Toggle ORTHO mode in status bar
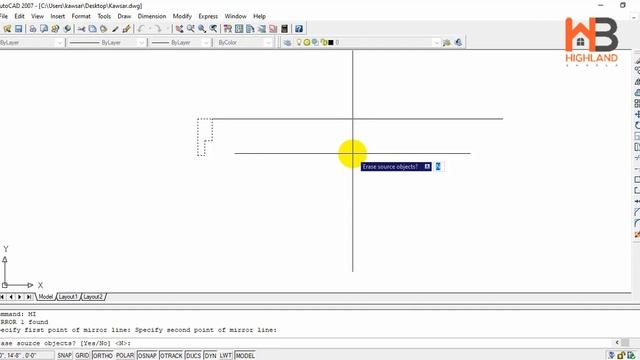The height and width of the screenshot is (360, 640). coord(102,356)
